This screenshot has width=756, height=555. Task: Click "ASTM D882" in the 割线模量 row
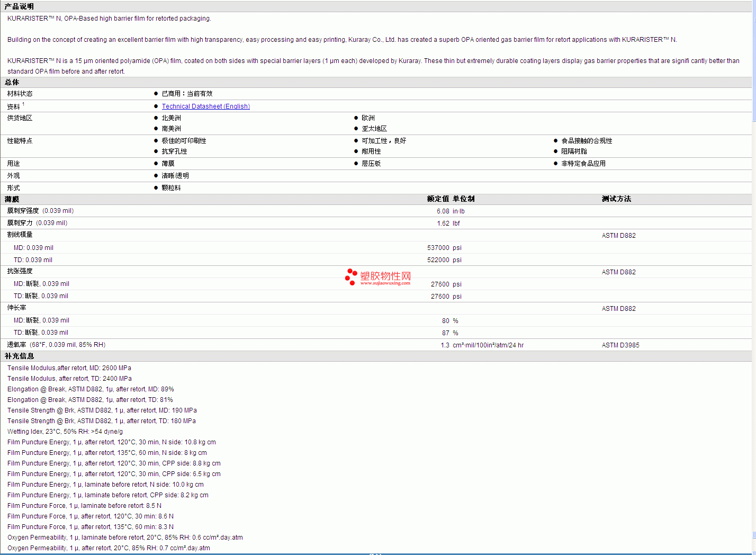tap(619, 236)
